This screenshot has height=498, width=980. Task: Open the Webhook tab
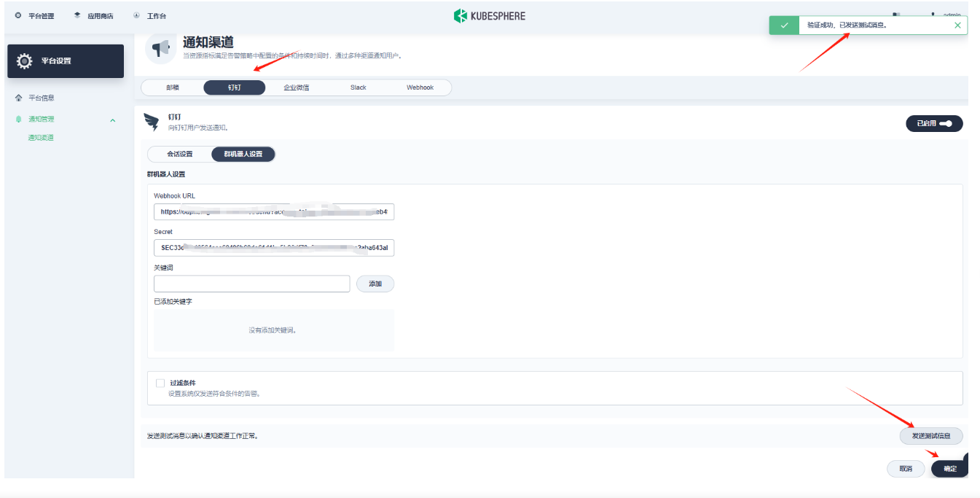pos(420,87)
